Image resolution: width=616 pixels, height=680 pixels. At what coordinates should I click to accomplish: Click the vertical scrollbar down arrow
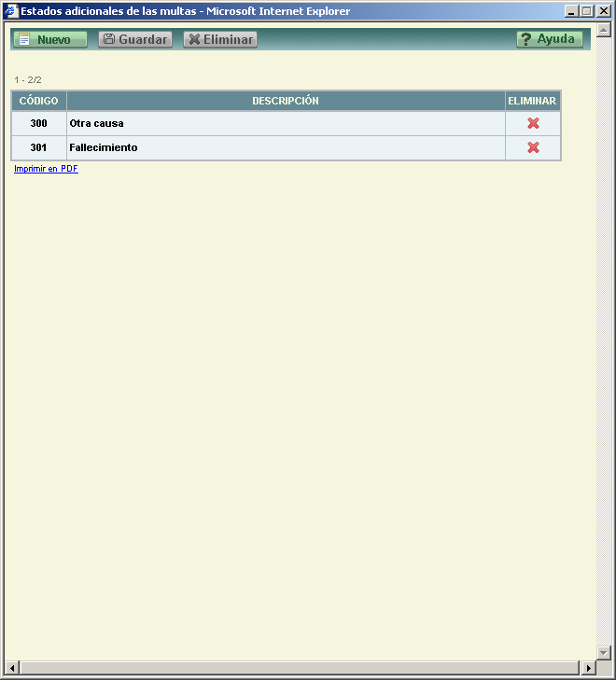[x=604, y=652]
